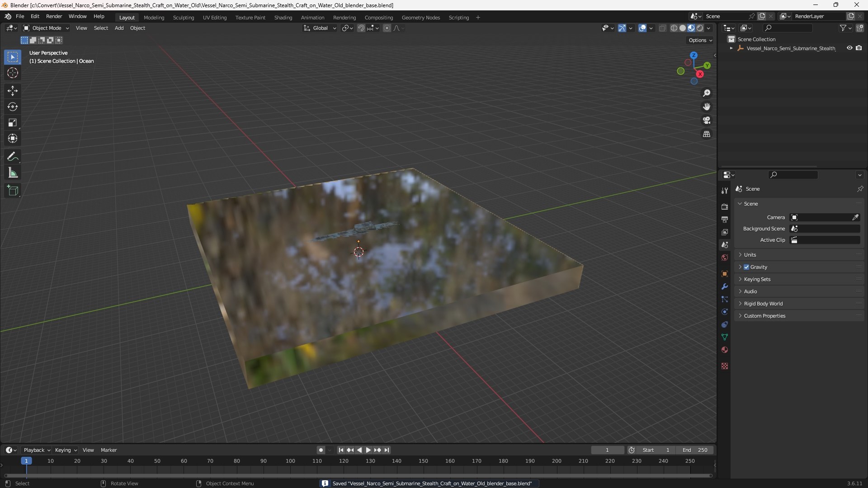Expand Vessel_Narco collection in outliner
This screenshot has width=868, height=488.
[x=731, y=48]
